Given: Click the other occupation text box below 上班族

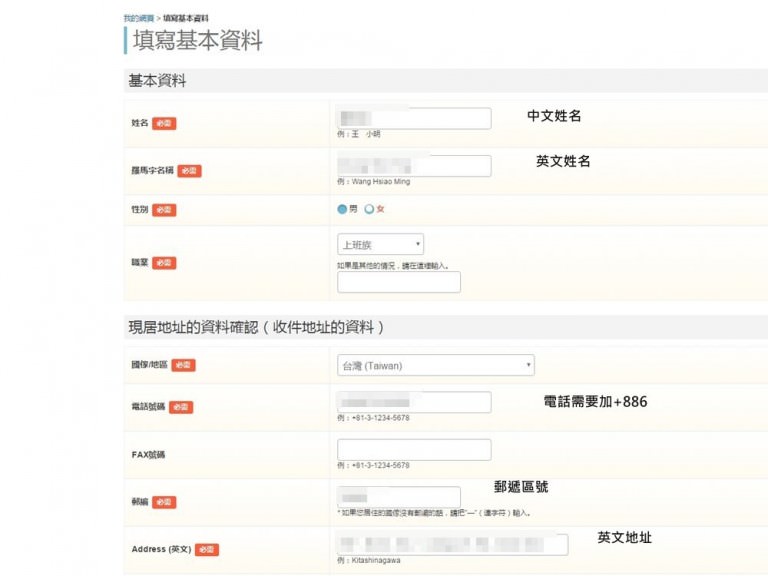Looking at the screenshot, I should (399, 282).
